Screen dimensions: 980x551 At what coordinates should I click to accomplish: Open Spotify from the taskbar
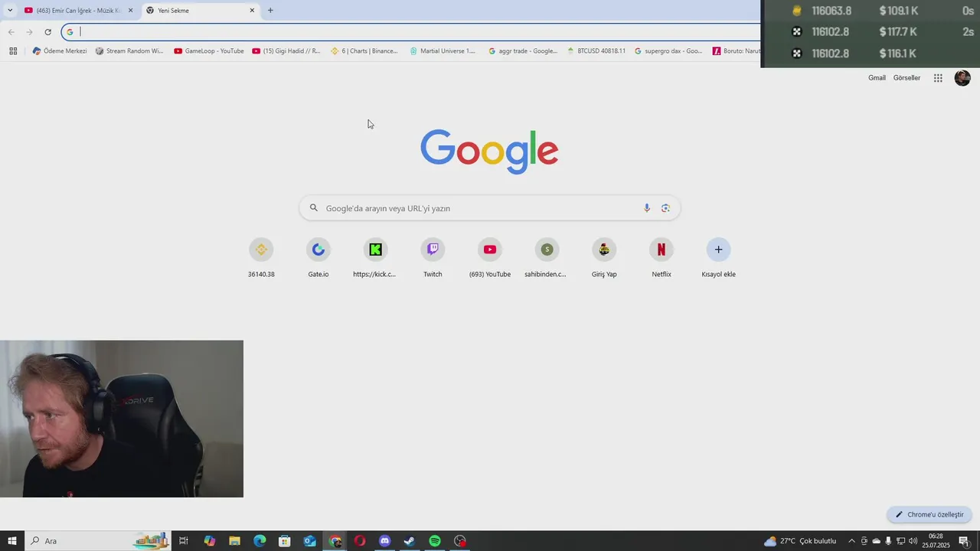click(x=435, y=541)
